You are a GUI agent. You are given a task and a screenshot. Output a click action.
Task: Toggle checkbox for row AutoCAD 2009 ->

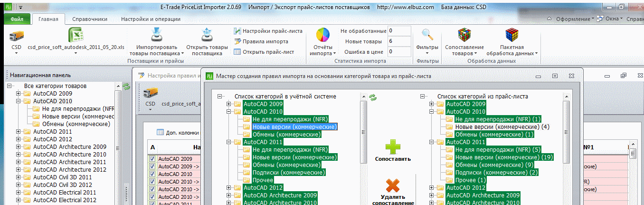coord(152,166)
